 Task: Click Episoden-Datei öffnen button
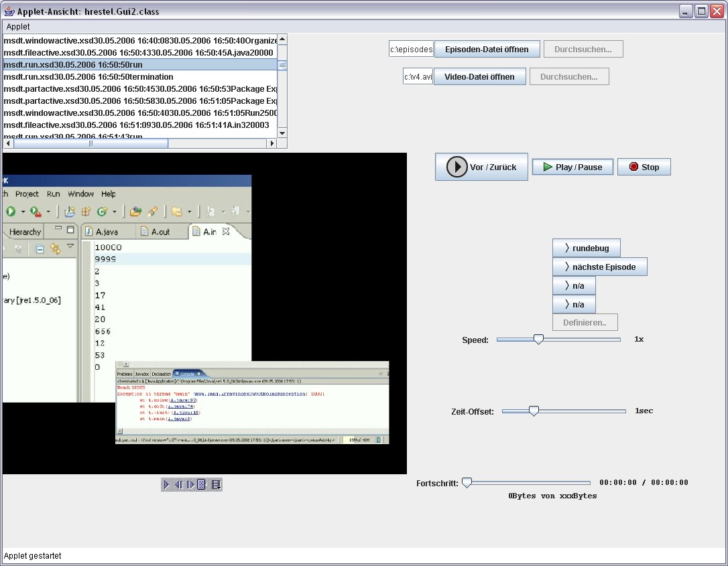pyautogui.click(x=487, y=49)
